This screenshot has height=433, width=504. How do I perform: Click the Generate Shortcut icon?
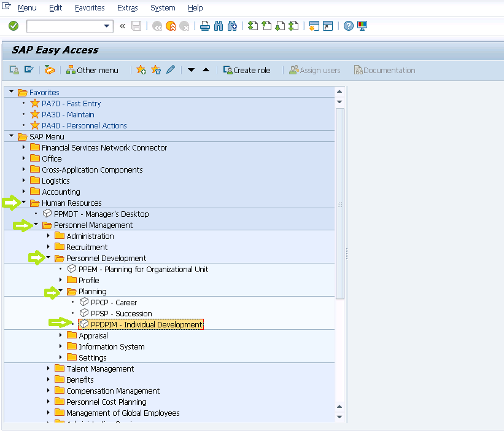point(328,26)
